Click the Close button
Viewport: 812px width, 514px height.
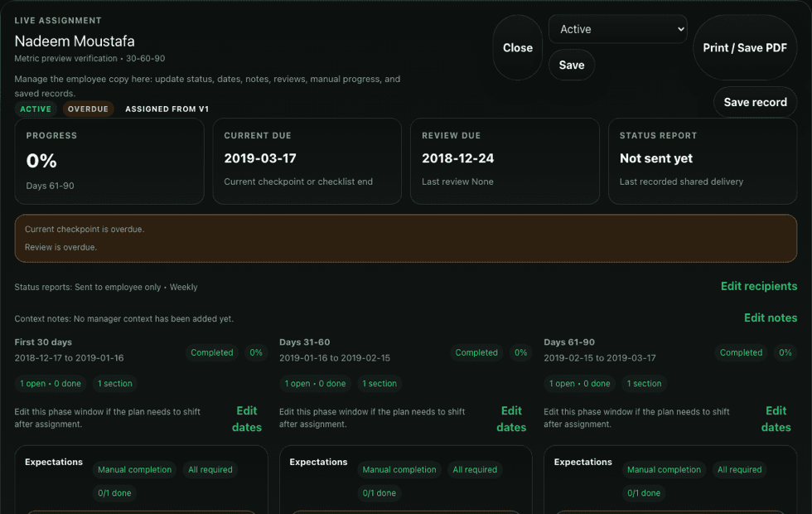518,48
